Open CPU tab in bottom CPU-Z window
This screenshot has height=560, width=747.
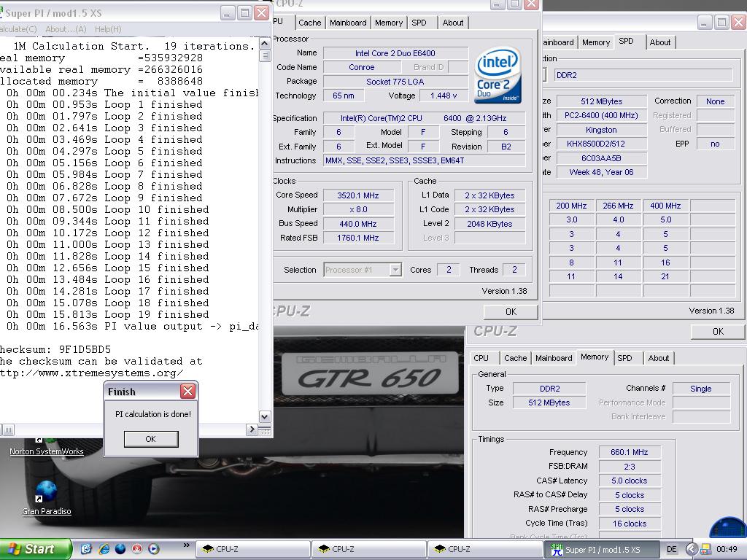tap(481, 358)
